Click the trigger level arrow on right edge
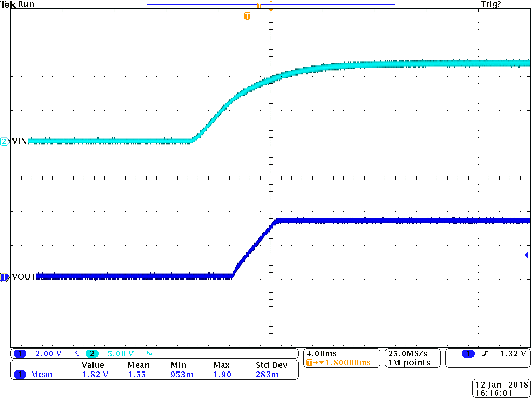Screen dimensions: 532x399 (527, 255)
